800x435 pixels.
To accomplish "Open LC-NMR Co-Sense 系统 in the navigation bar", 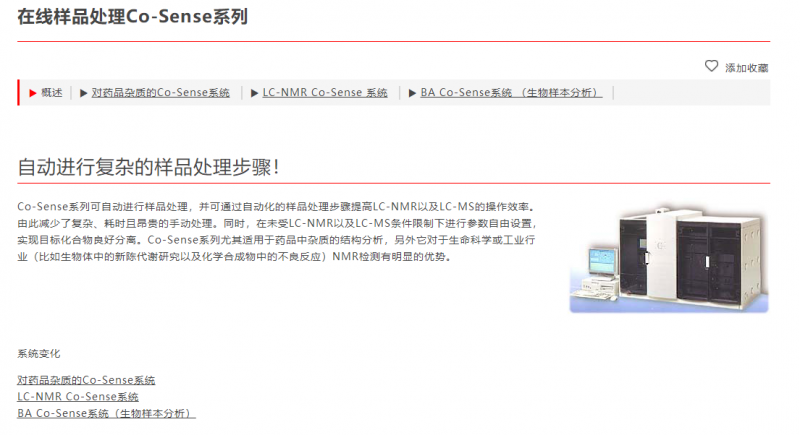I will pyautogui.click(x=324, y=92).
